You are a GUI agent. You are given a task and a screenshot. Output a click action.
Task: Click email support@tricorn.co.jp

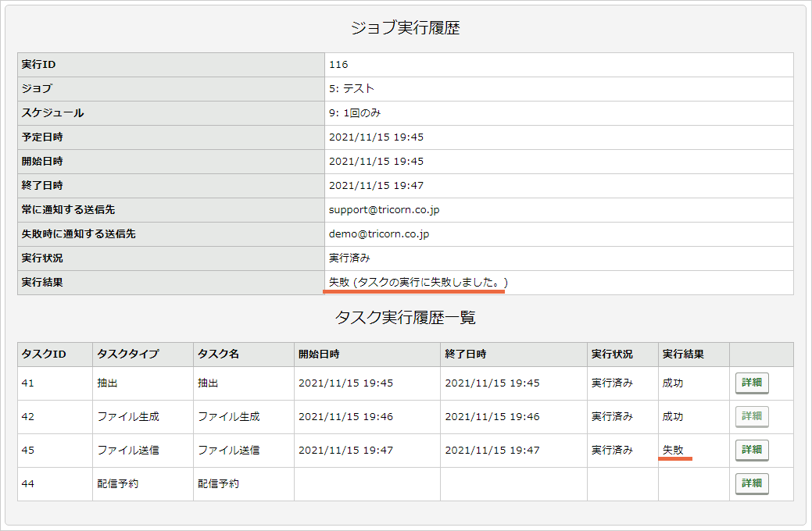[385, 209]
